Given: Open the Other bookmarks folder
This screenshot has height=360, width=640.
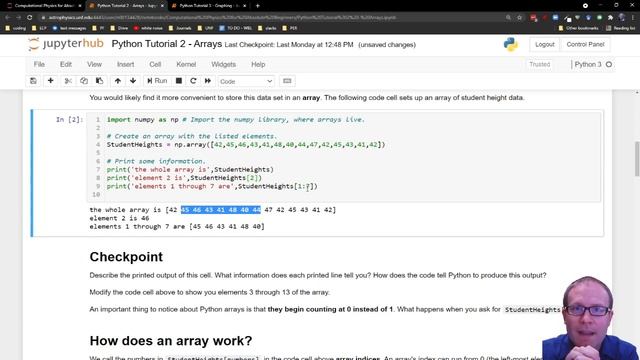Looking at the screenshot, I should pyautogui.click(x=578, y=28).
